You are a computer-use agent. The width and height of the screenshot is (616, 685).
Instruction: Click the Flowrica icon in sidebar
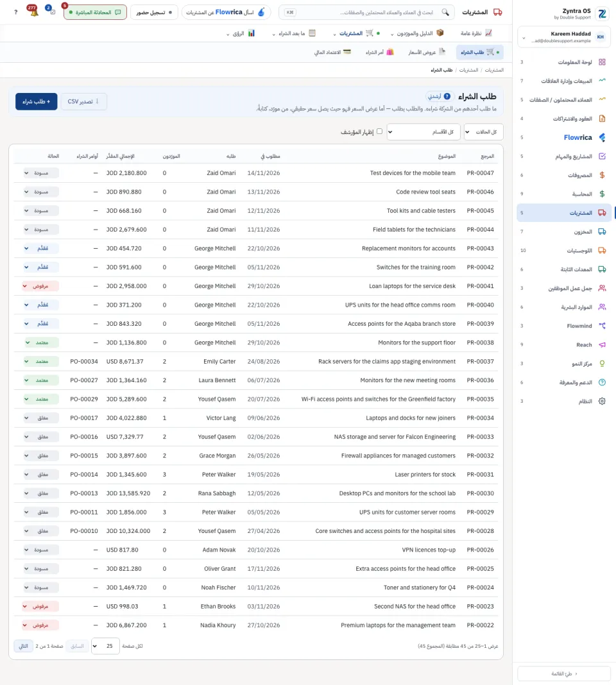click(x=602, y=138)
